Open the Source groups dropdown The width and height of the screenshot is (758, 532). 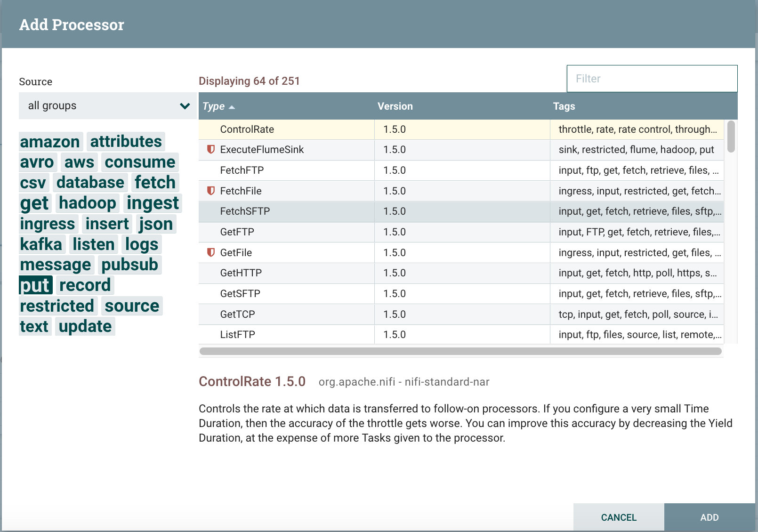(x=107, y=106)
